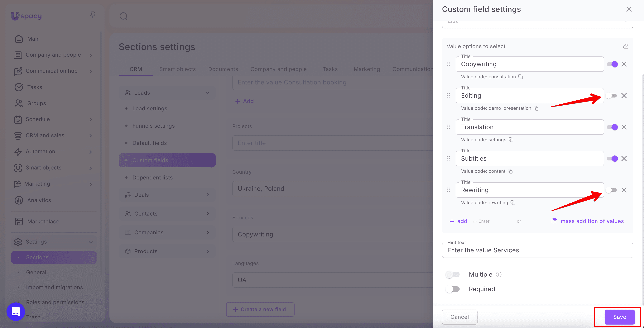Click mass addition of values
Screen dimensions: 644x328
click(x=588, y=221)
